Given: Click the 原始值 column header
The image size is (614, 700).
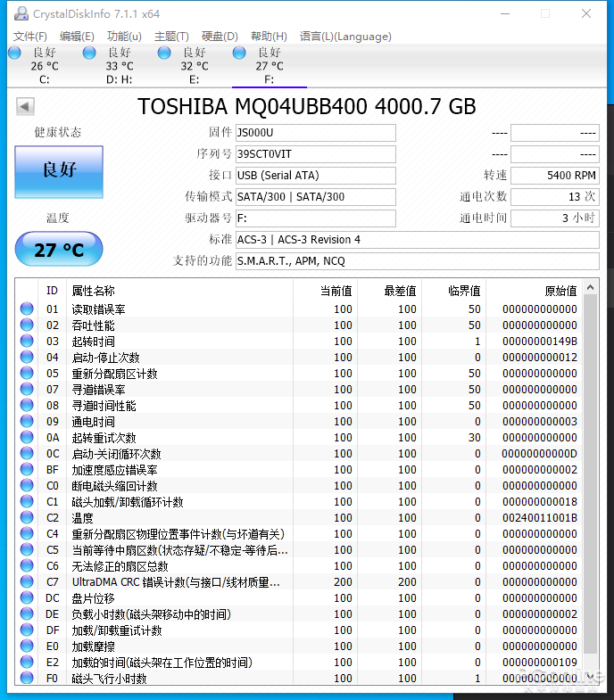Looking at the screenshot, I should coord(535,291).
